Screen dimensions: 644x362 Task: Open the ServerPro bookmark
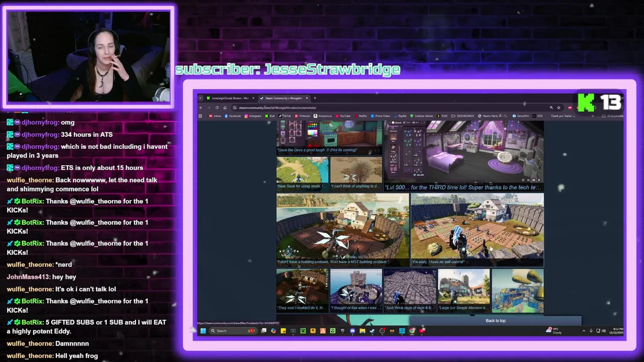tap(520, 116)
